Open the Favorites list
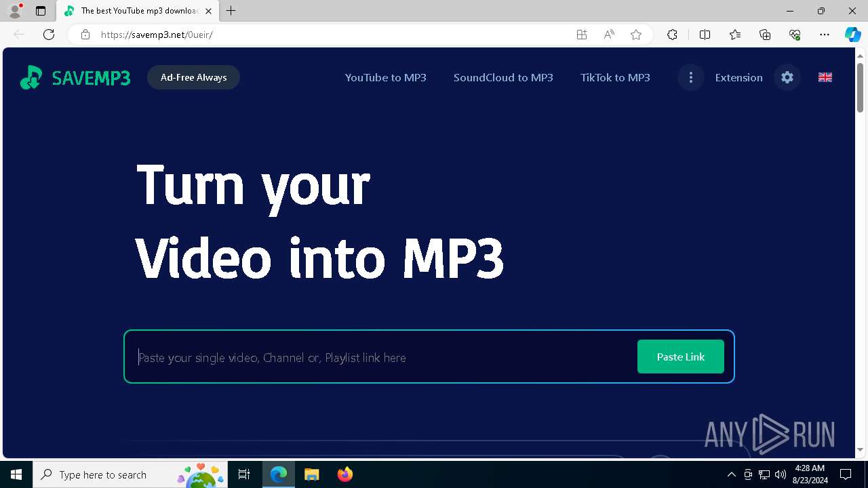The height and width of the screenshot is (488, 868). (x=735, y=35)
